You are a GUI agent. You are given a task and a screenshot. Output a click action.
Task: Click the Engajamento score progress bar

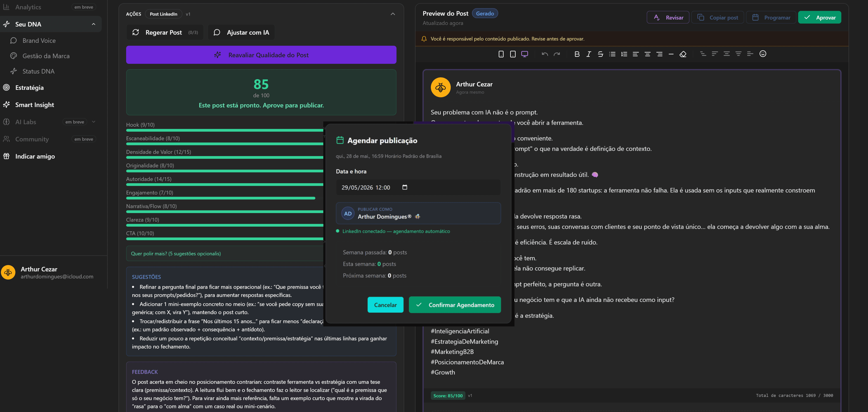[x=221, y=198]
